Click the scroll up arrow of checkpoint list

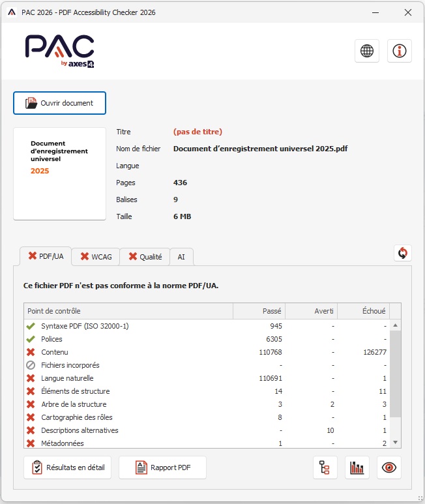396,325
